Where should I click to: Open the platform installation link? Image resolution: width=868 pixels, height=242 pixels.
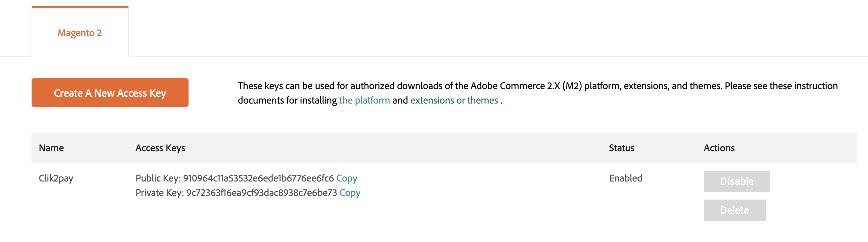click(x=364, y=100)
